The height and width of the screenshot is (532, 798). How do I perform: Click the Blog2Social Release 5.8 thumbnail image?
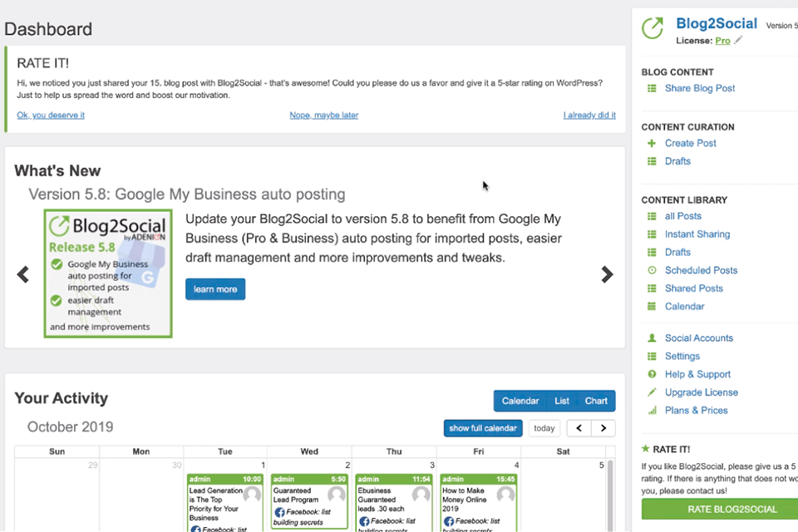[108, 273]
